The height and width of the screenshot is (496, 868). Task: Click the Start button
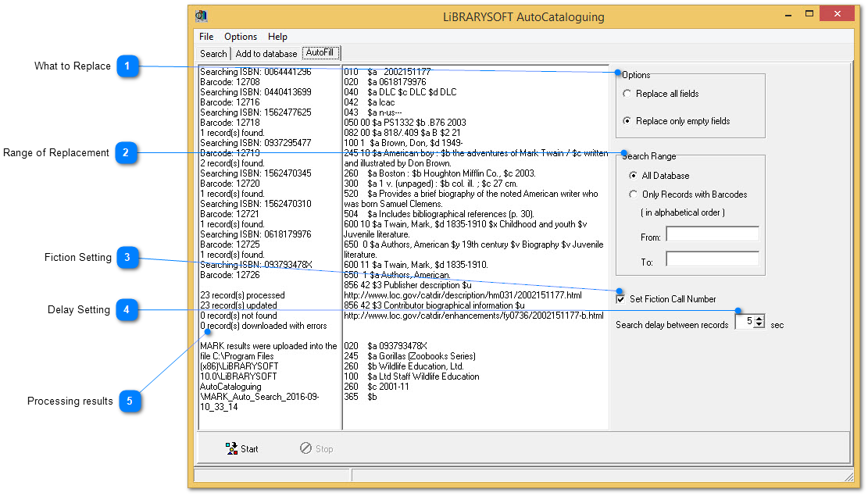pos(242,448)
